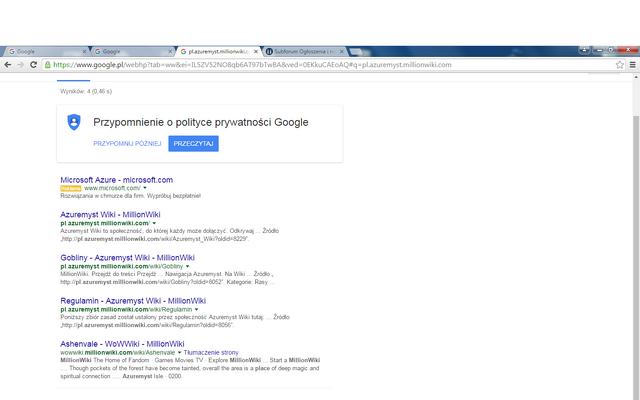The image size is (640, 400).
Task: Open a new tab button
Action: tap(356, 51)
